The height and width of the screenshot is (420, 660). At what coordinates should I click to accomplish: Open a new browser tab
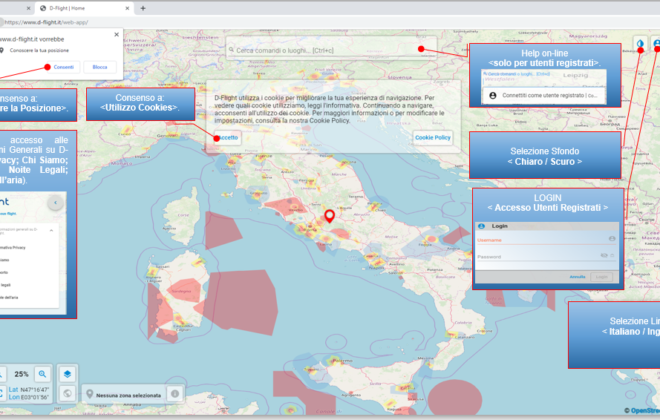143,8
